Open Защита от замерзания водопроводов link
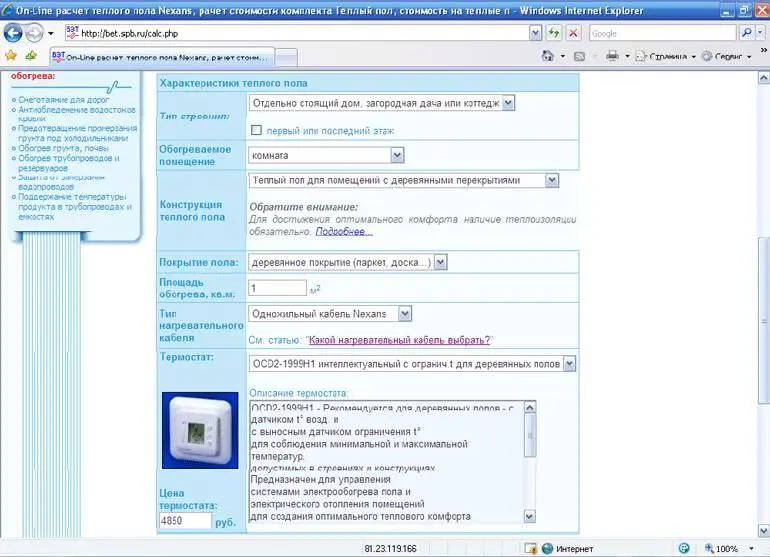Screen dimensions: 770x557 pos(61,182)
